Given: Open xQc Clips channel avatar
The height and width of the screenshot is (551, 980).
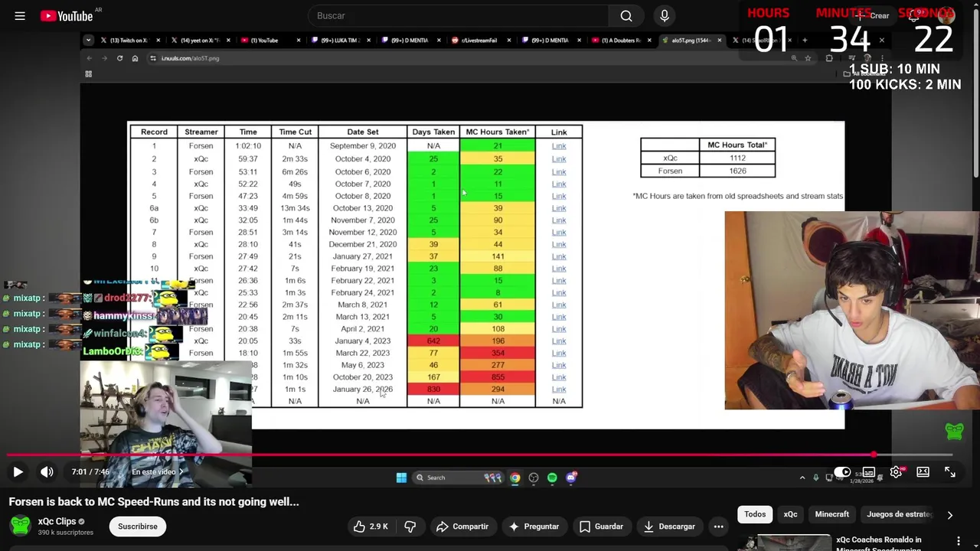Looking at the screenshot, I should pos(21,526).
